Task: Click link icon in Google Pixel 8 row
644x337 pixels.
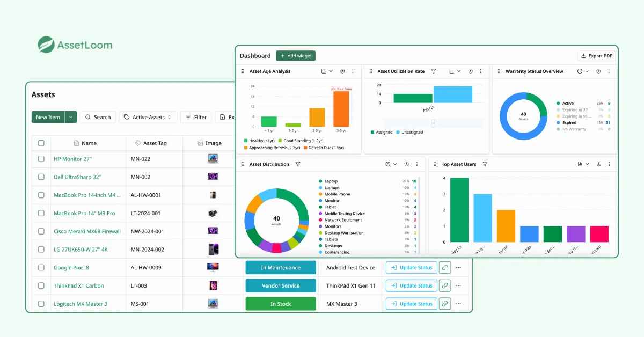Action: 444,268
